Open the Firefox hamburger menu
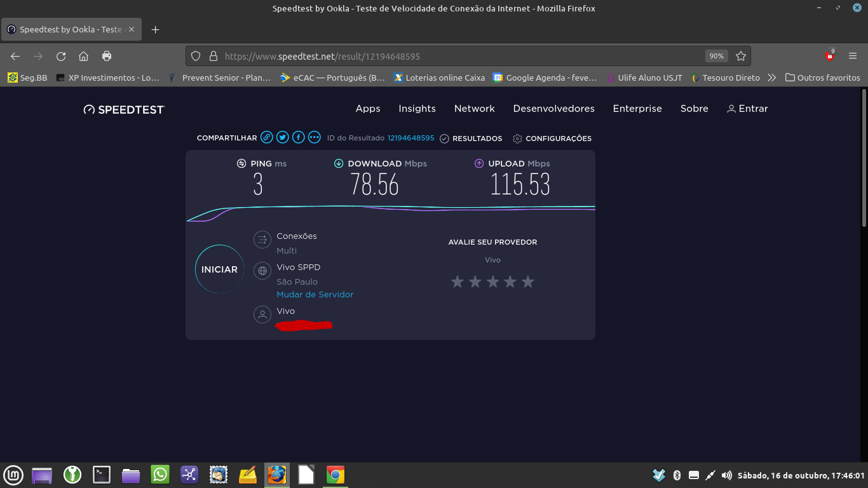 pos(853,56)
